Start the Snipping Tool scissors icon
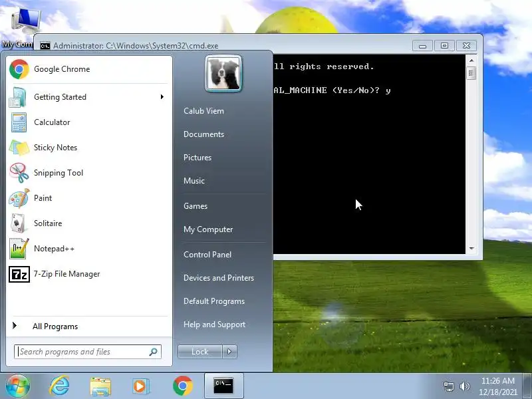This screenshot has width=532, height=399. tap(19, 173)
